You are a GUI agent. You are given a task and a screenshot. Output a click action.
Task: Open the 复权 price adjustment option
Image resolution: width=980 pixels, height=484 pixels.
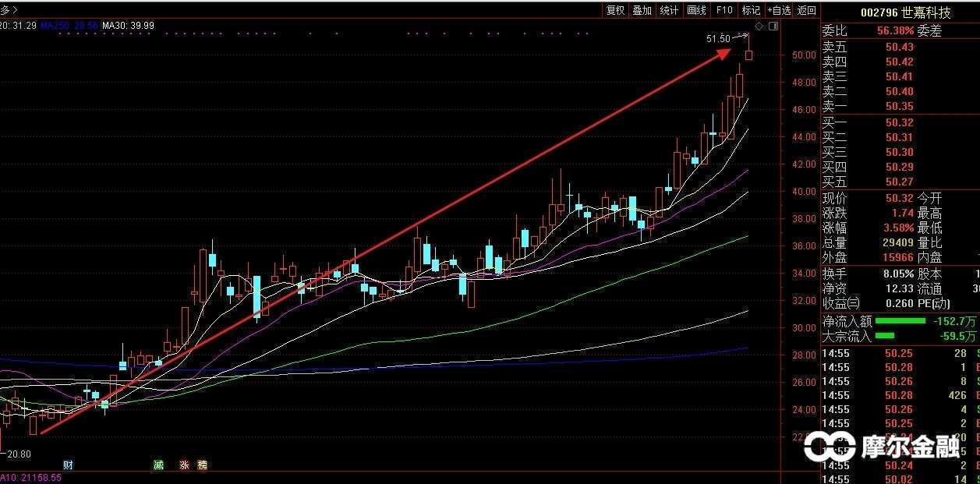[615, 10]
